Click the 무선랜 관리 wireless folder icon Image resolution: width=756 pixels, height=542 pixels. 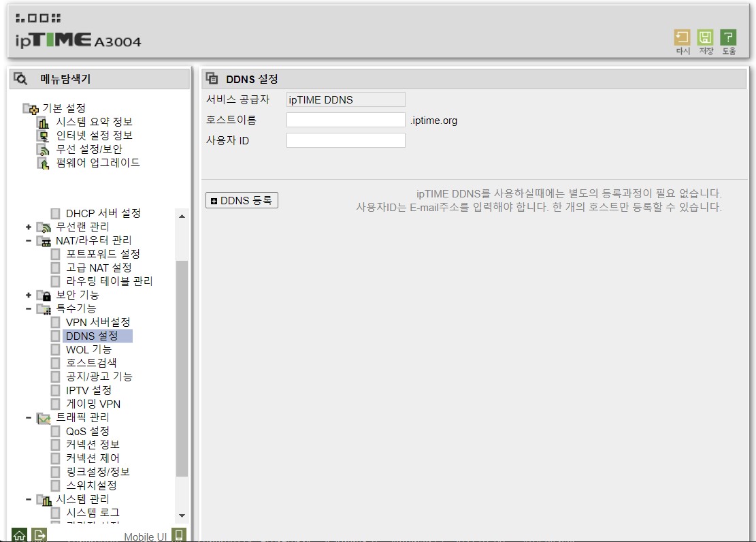[x=44, y=227]
